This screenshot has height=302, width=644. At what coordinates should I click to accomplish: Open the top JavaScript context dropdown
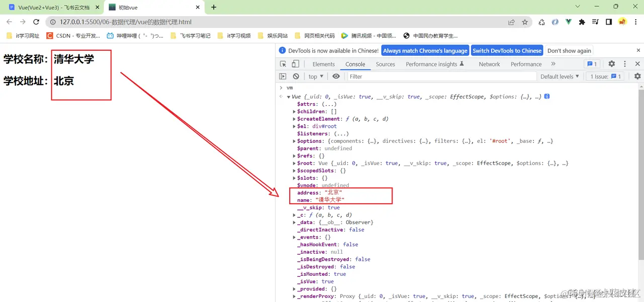(316, 77)
